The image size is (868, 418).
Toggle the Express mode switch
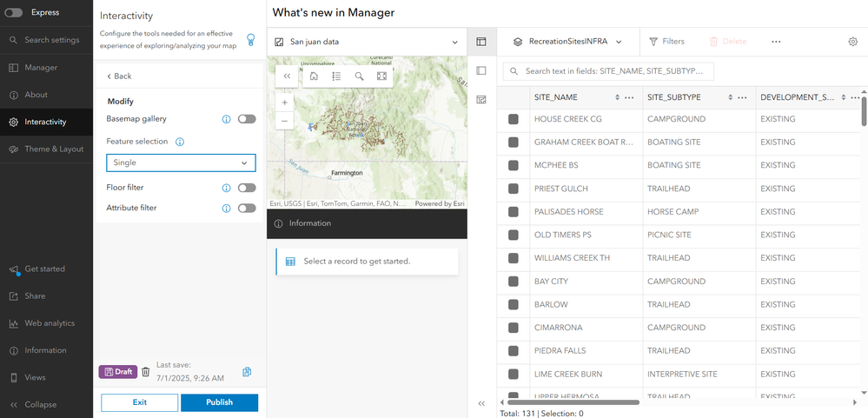tap(13, 13)
